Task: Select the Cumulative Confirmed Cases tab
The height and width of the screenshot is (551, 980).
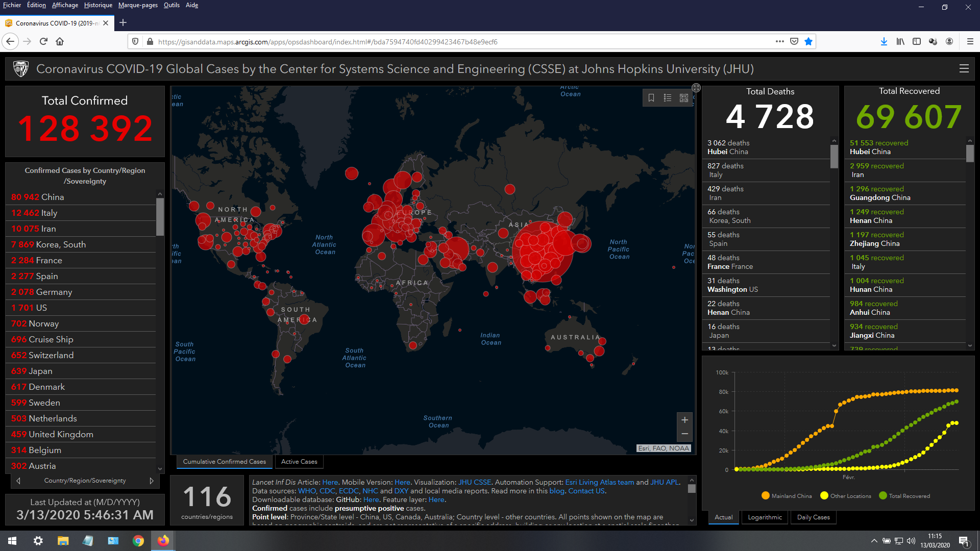Action: [224, 462]
